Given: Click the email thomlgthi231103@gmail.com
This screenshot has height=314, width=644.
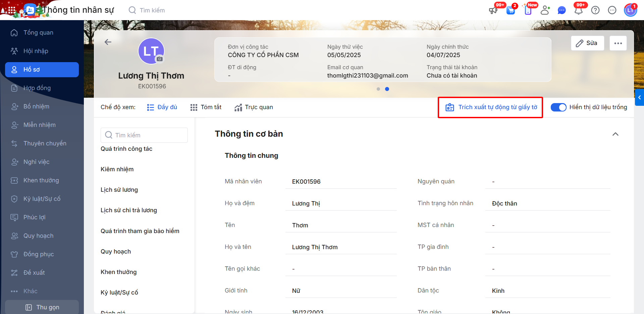Looking at the screenshot, I should coord(368,76).
